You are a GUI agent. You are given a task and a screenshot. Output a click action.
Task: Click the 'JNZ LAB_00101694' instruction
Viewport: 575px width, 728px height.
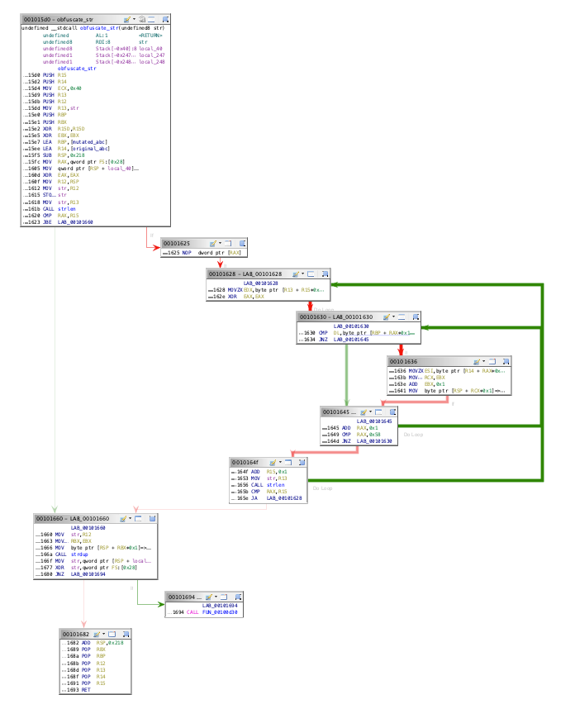(70, 574)
